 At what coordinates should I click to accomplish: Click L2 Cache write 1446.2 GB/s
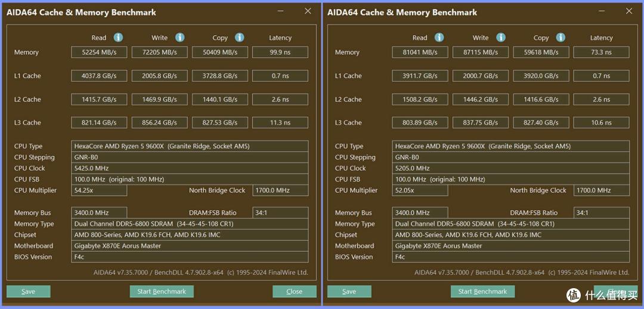(x=481, y=99)
